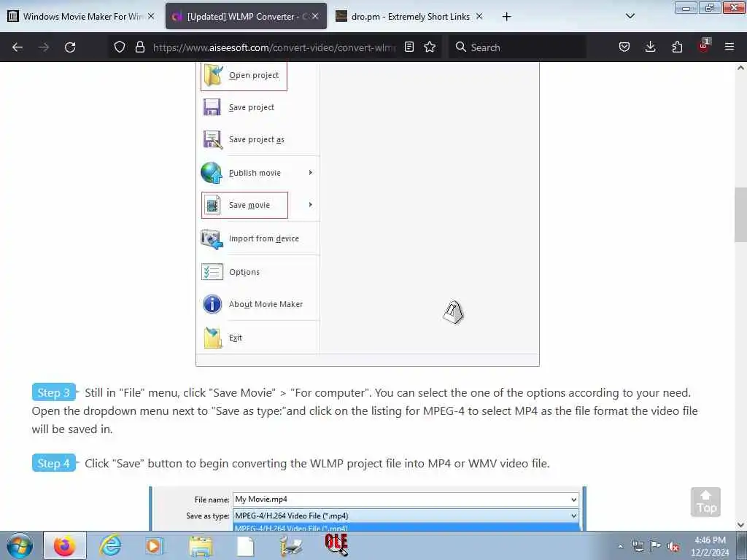Open the Downloads panel
Screen dimensions: 747x560
click(x=650, y=47)
